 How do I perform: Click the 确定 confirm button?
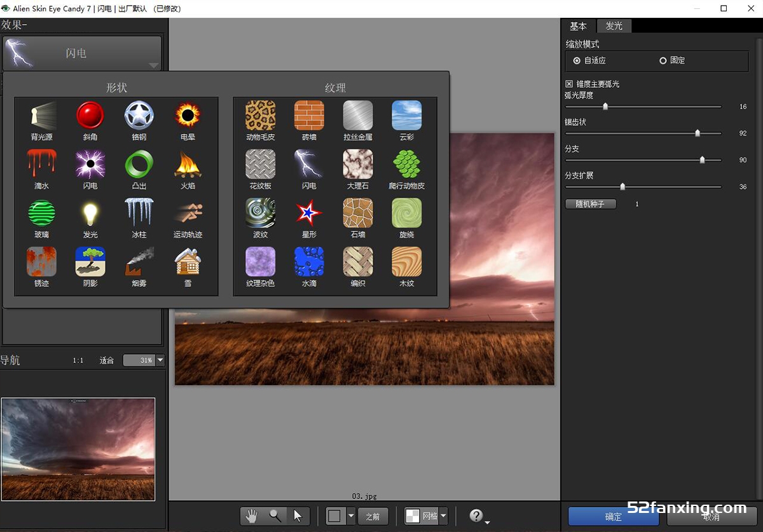(x=613, y=517)
